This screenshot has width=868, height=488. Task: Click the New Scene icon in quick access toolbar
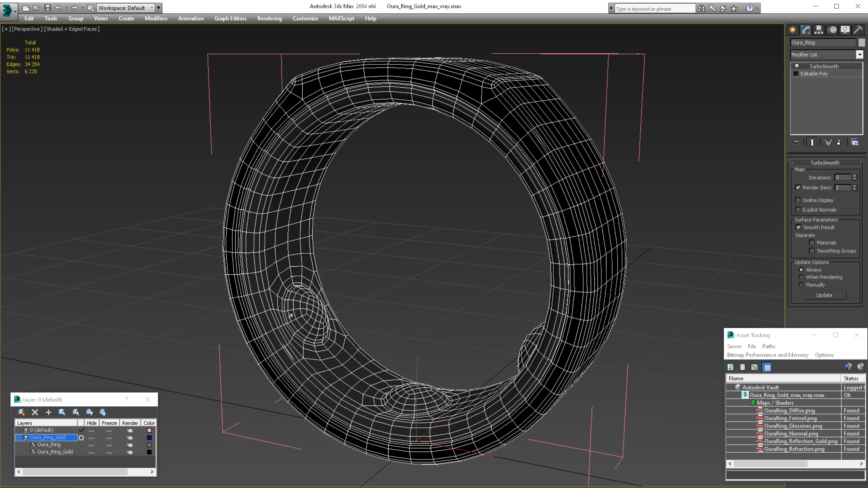(26, 8)
